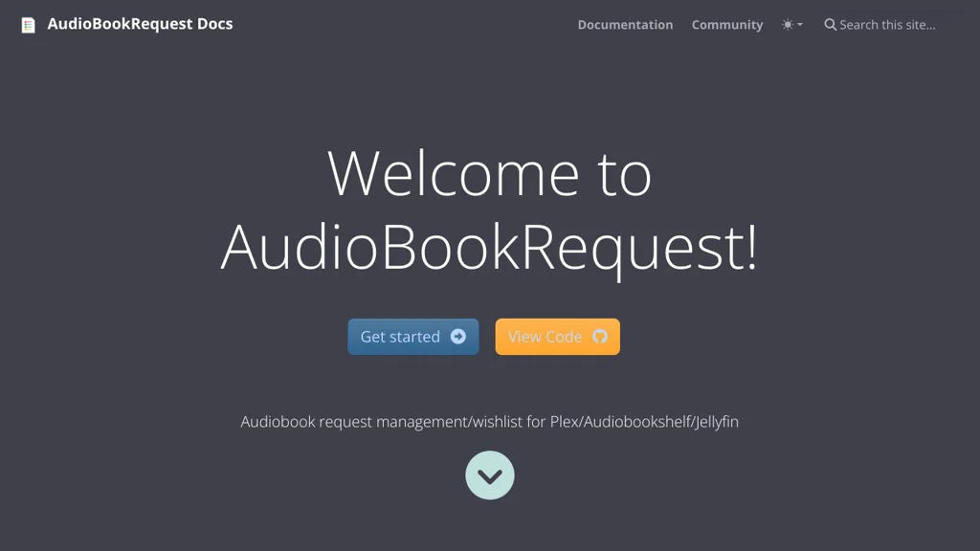Viewport: 980px width, 551px height.
Task: Click the Get started button
Action: click(x=413, y=337)
